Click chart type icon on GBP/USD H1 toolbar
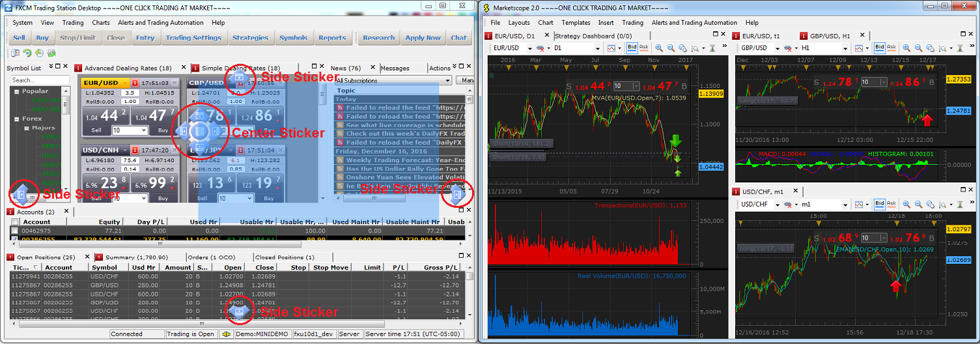The height and width of the screenshot is (344, 980). (860, 48)
